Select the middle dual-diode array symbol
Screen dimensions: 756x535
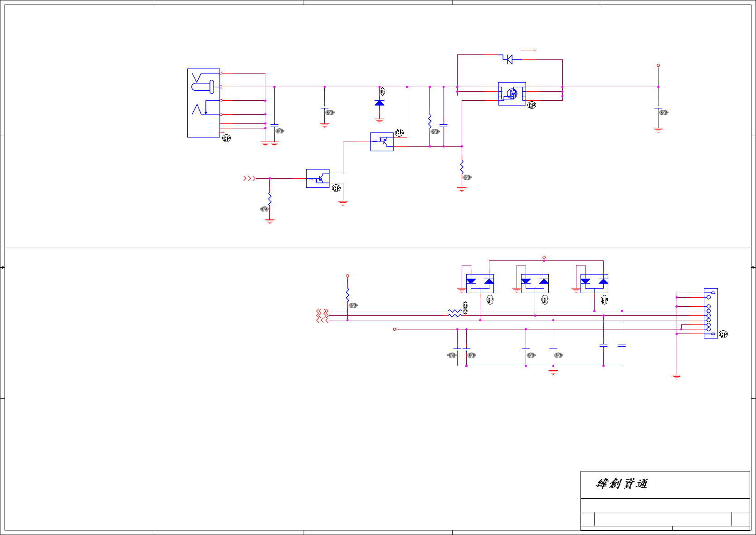click(535, 283)
